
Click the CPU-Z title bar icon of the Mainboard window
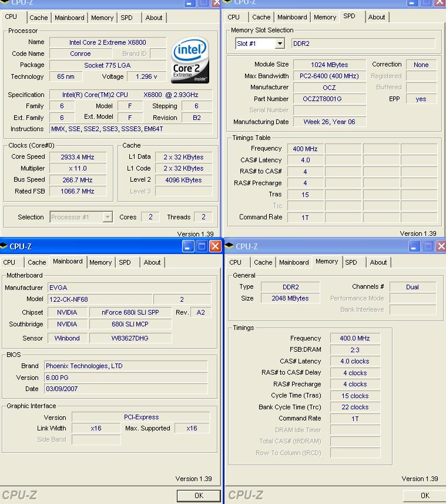point(5,246)
